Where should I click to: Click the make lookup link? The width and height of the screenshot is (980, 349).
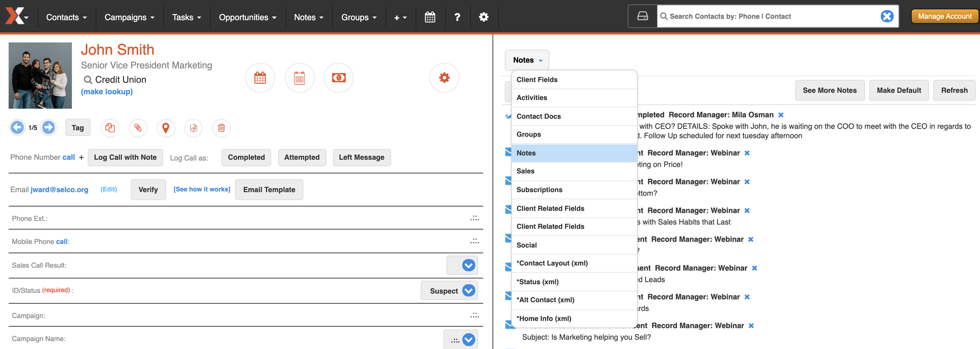click(107, 92)
